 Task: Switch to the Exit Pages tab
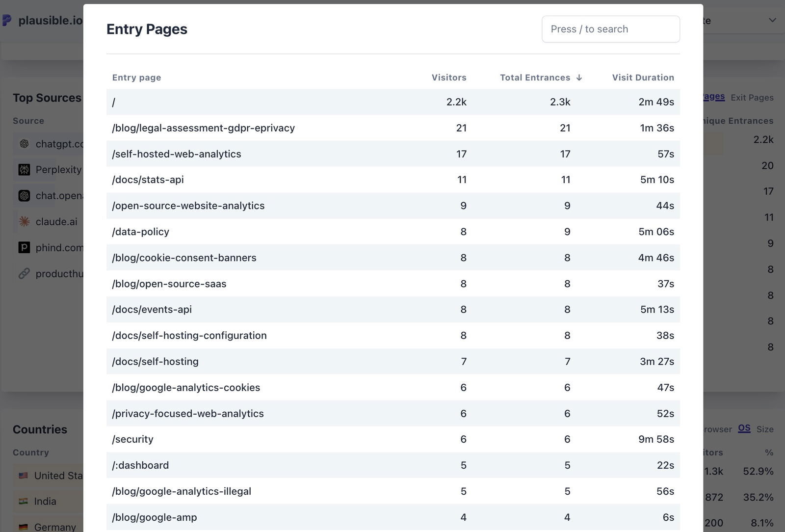tap(752, 97)
